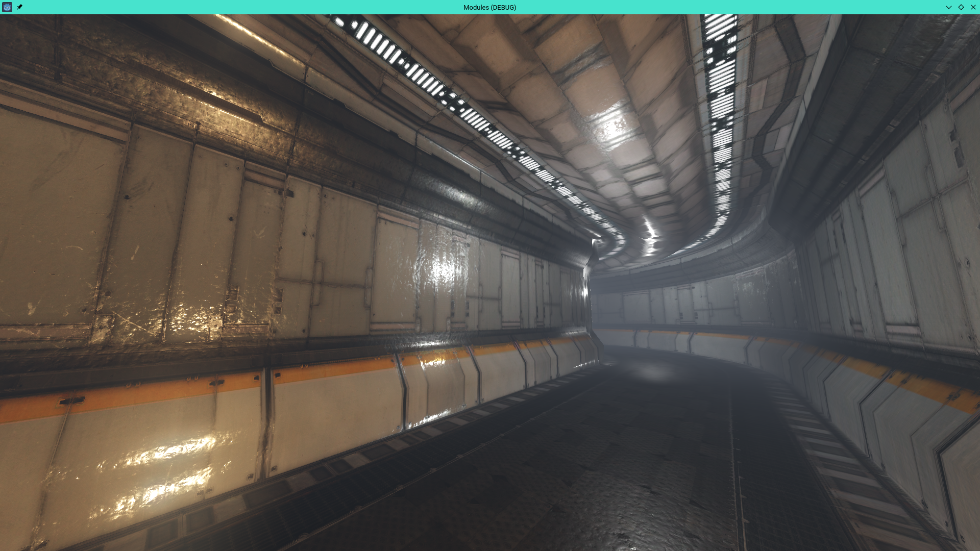The width and height of the screenshot is (980, 551).
Task: Click the Godot app icon in title bar
Action: point(7,7)
